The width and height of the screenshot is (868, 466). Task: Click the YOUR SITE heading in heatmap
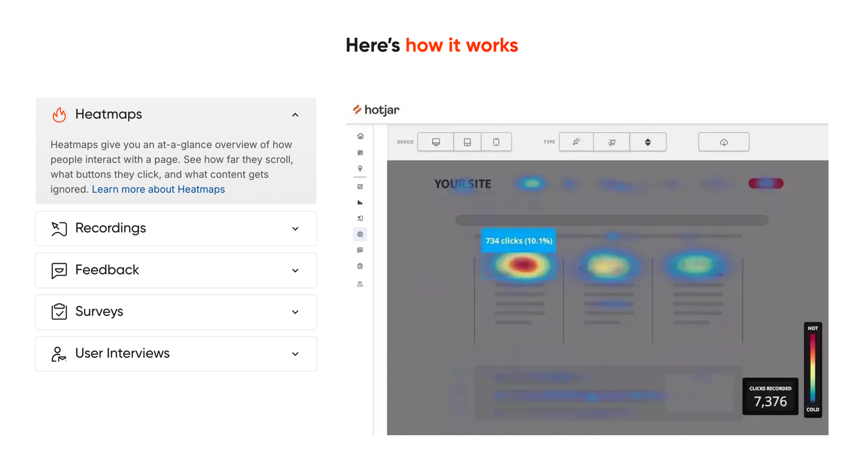[x=463, y=184]
